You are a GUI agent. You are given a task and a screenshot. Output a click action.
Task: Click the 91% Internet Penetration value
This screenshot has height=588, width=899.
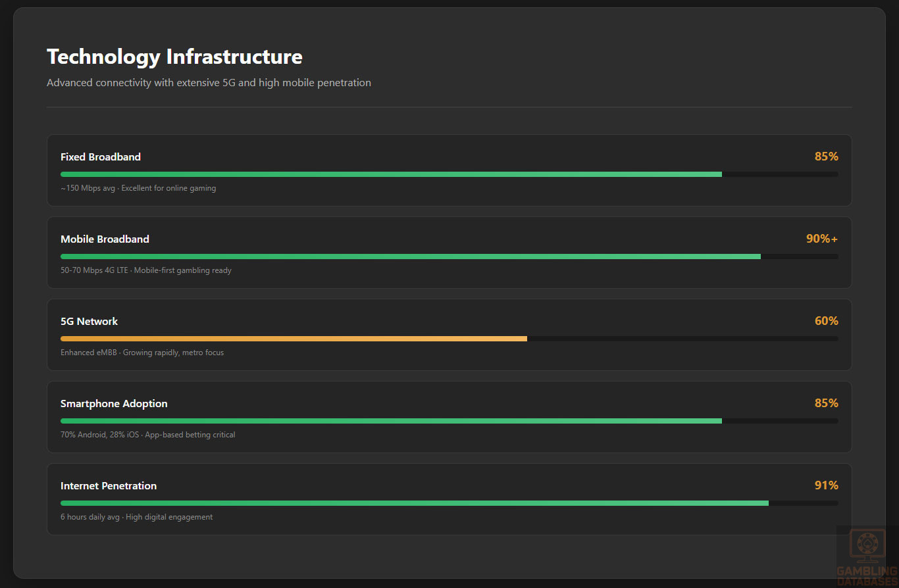coord(826,485)
